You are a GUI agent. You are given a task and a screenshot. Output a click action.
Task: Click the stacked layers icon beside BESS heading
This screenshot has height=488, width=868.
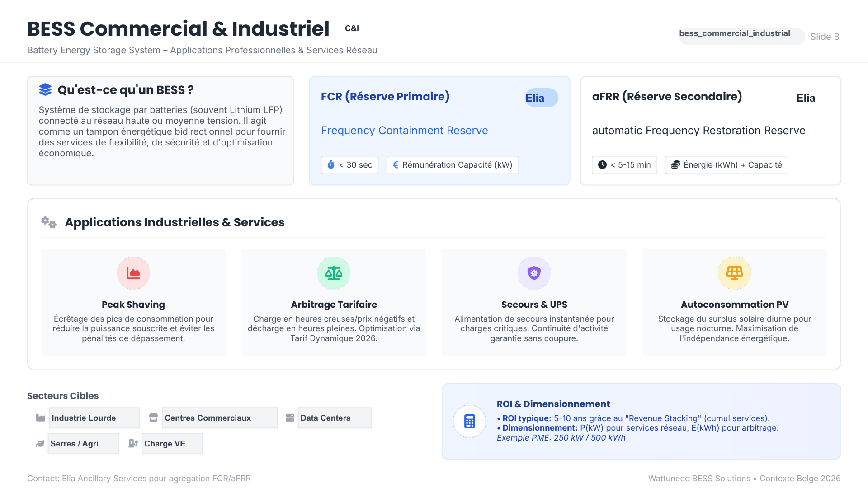click(x=45, y=89)
